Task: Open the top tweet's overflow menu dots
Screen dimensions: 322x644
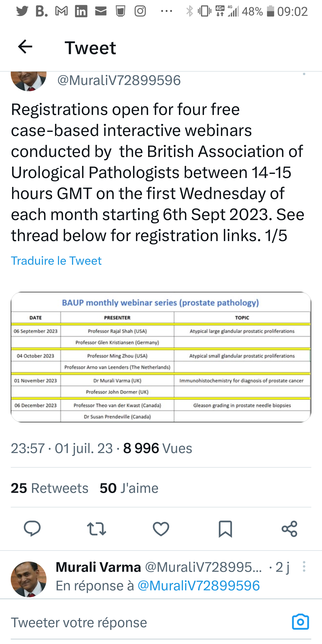Action: (304, 74)
